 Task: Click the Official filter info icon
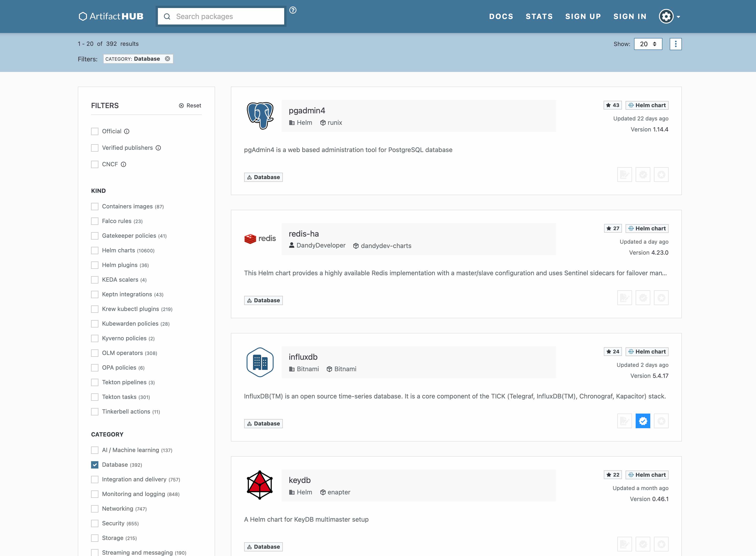(x=127, y=131)
